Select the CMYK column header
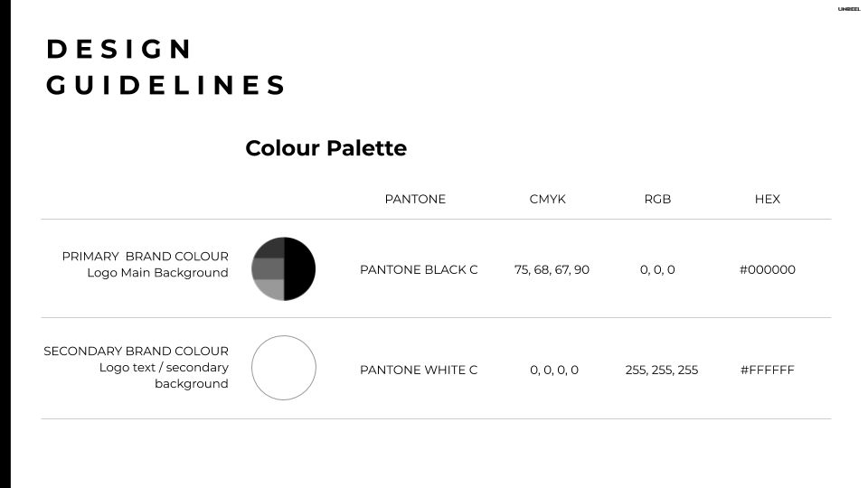868x488 pixels. click(548, 199)
